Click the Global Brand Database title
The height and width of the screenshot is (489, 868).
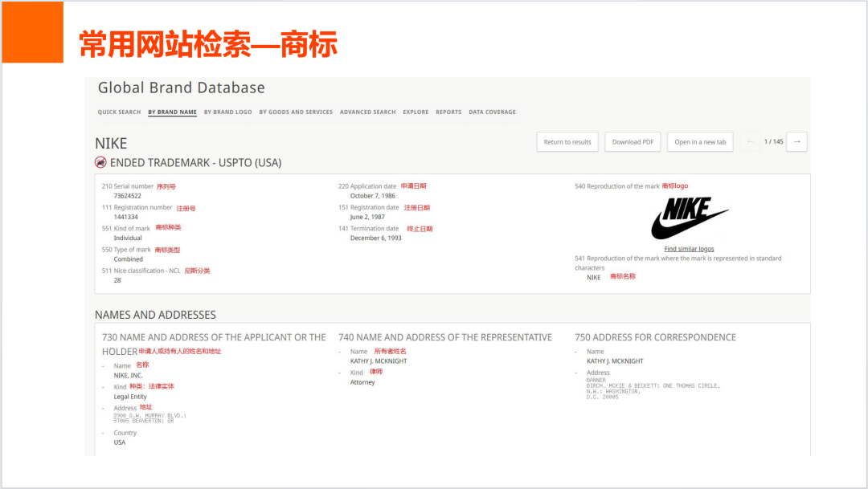pos(182,88)
